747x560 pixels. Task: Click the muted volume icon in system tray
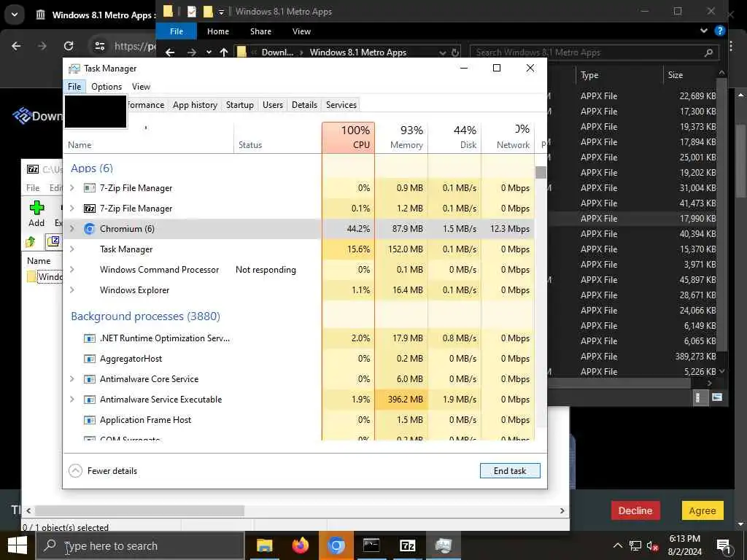(x=653, y=546)
